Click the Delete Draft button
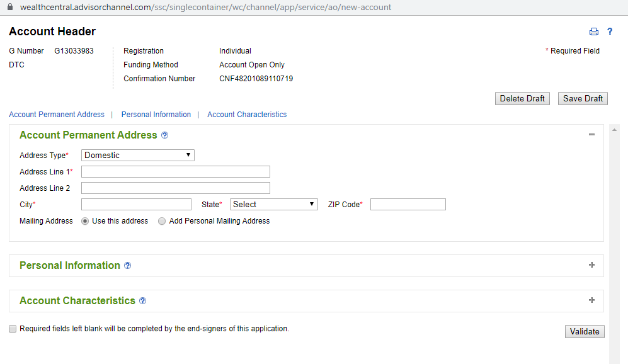This screenshot has height=364, width=628. click(522, 98)
